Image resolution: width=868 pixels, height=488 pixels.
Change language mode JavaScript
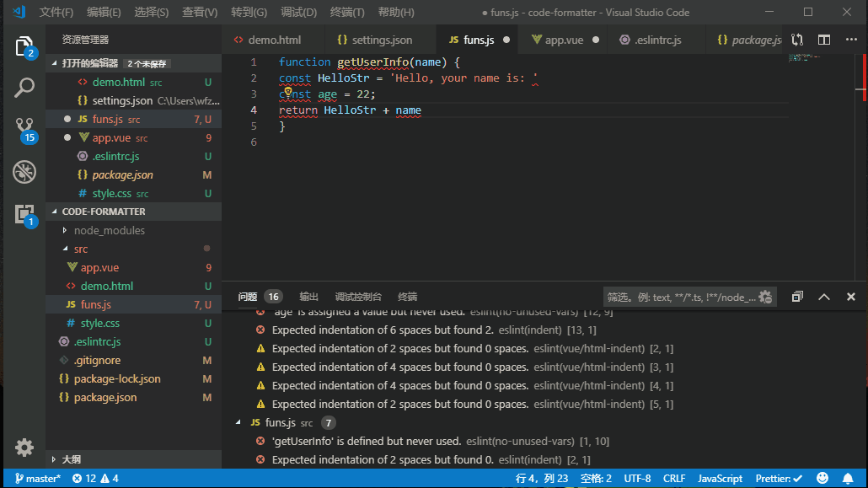(x=720, y=478)
